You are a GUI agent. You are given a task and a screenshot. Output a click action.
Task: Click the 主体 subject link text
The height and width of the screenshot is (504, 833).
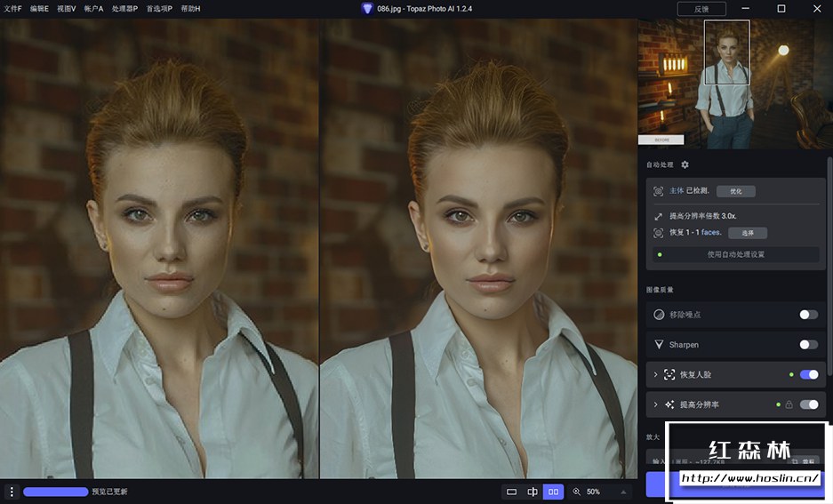coord(677,190)
